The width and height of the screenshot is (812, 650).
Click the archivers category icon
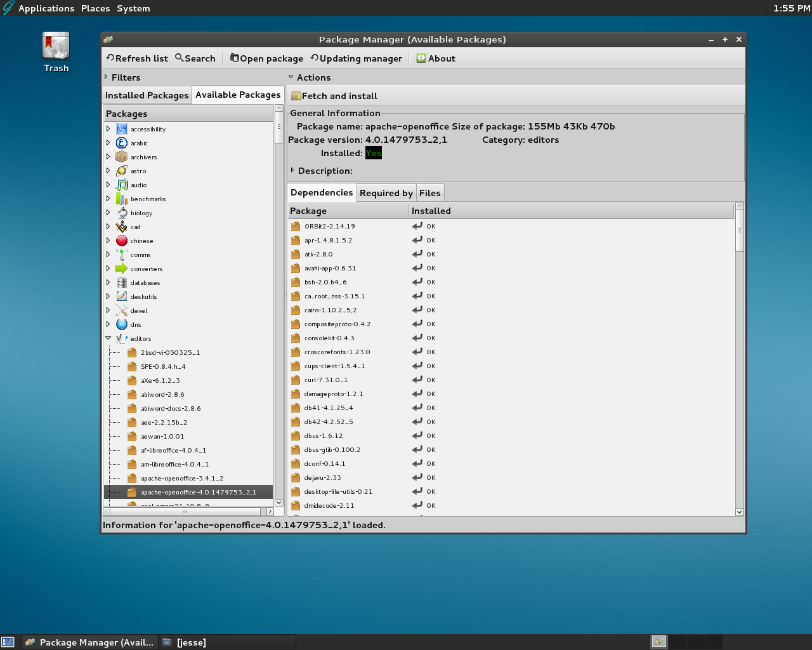[122, 157]
